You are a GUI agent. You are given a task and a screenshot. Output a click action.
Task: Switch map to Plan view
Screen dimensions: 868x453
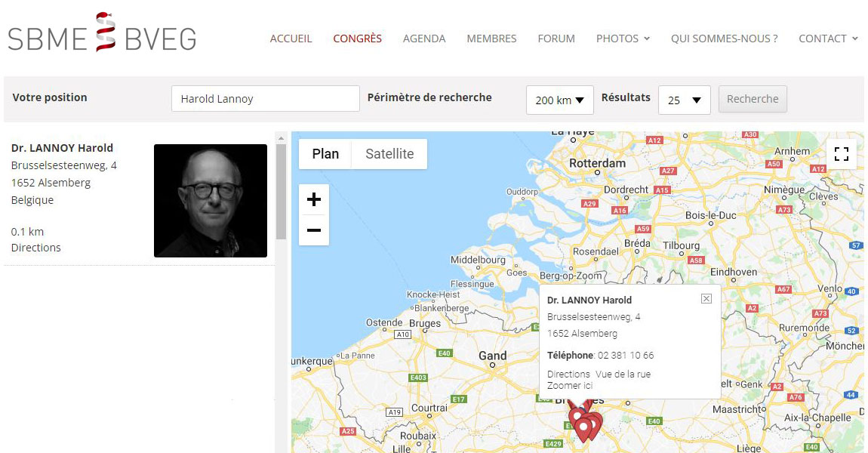click(325, 154)
